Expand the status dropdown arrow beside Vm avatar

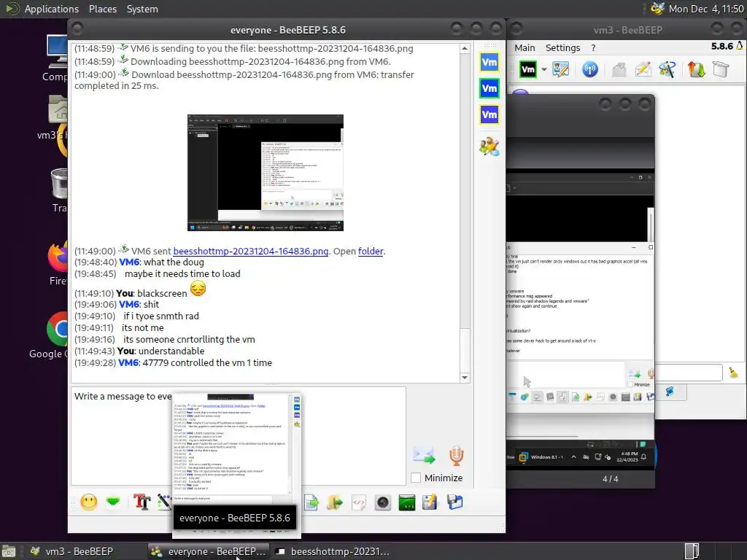(543, 70)
